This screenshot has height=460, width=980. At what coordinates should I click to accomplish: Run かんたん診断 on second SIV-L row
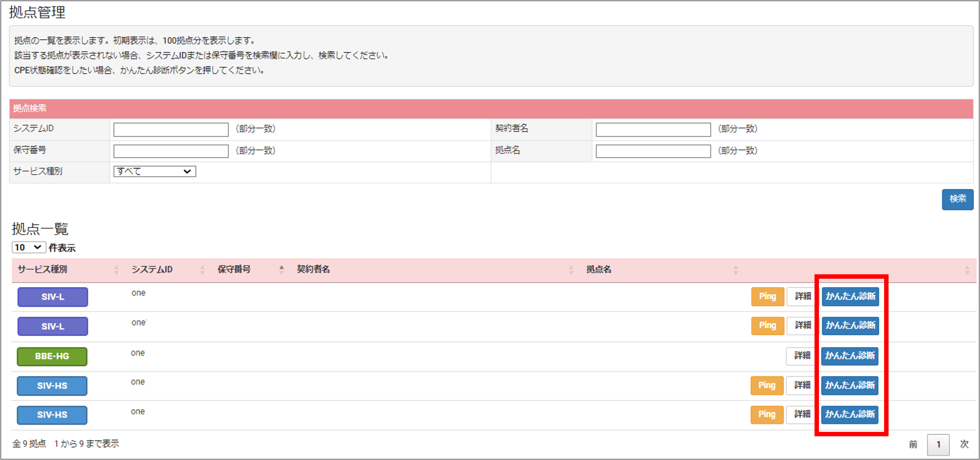pos(850,326)
